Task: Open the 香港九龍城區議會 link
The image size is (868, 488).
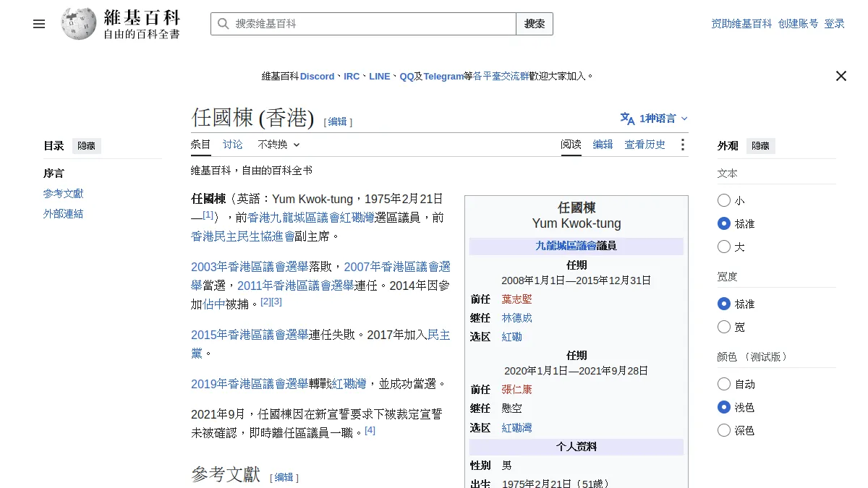Action: [294, 218]
